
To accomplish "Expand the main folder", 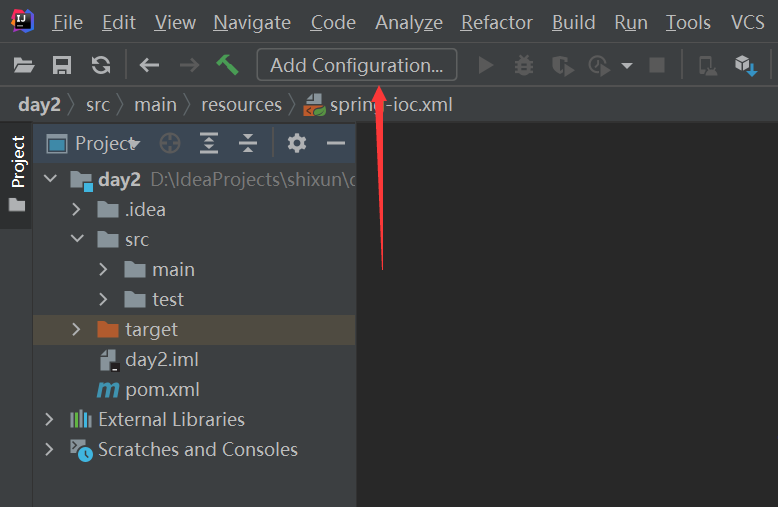I will [103, 269].
